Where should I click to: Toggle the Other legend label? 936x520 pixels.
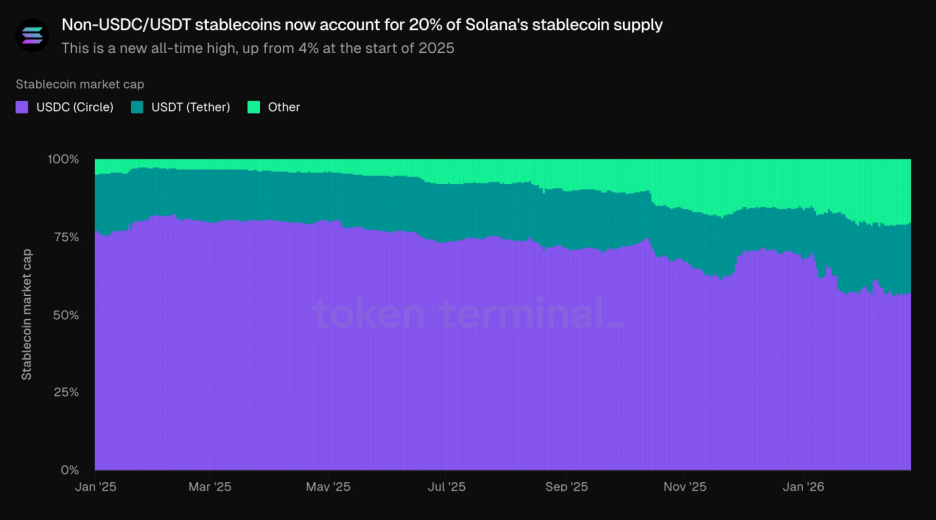coord(284,107)
